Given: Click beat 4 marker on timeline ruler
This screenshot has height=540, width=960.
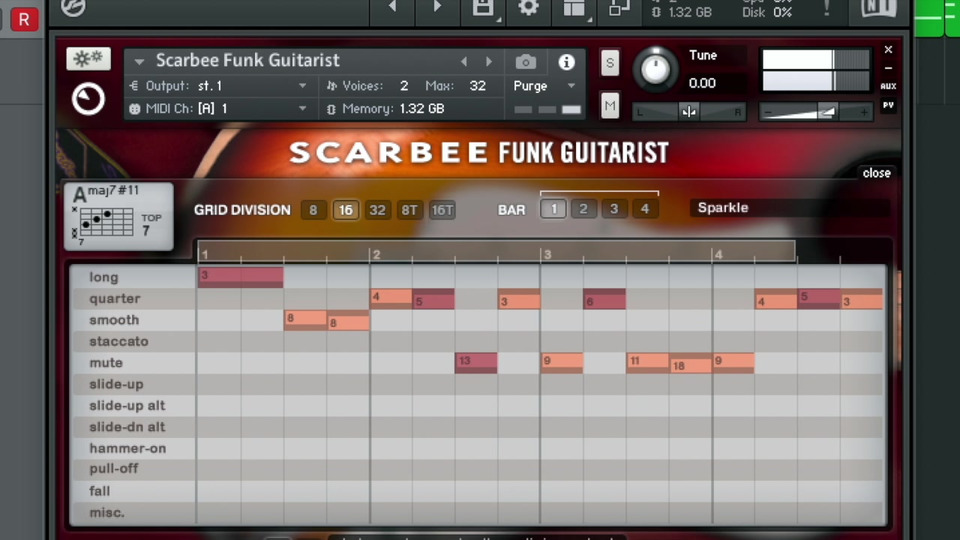Looking at the screenshot, I should tap(719, 254).
